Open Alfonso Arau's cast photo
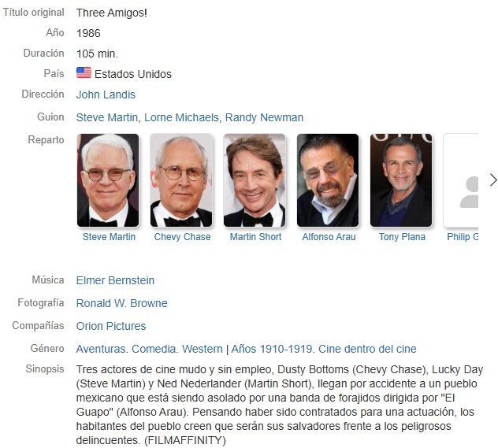The width and height of the screenshot is (498, 448). pos(328,180)
